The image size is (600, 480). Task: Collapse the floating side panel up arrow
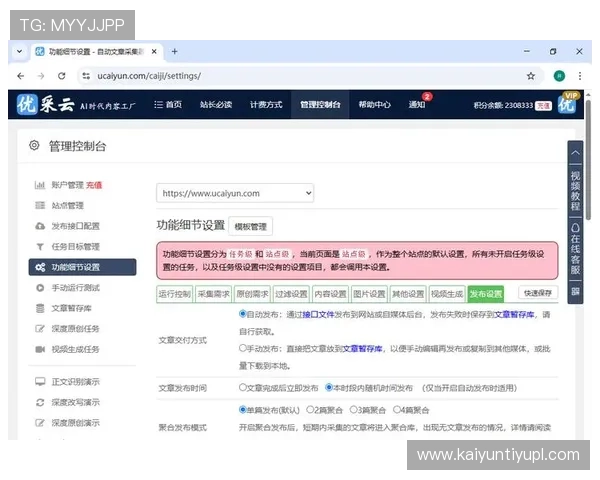pyautogui.click(x=575, y=153)
